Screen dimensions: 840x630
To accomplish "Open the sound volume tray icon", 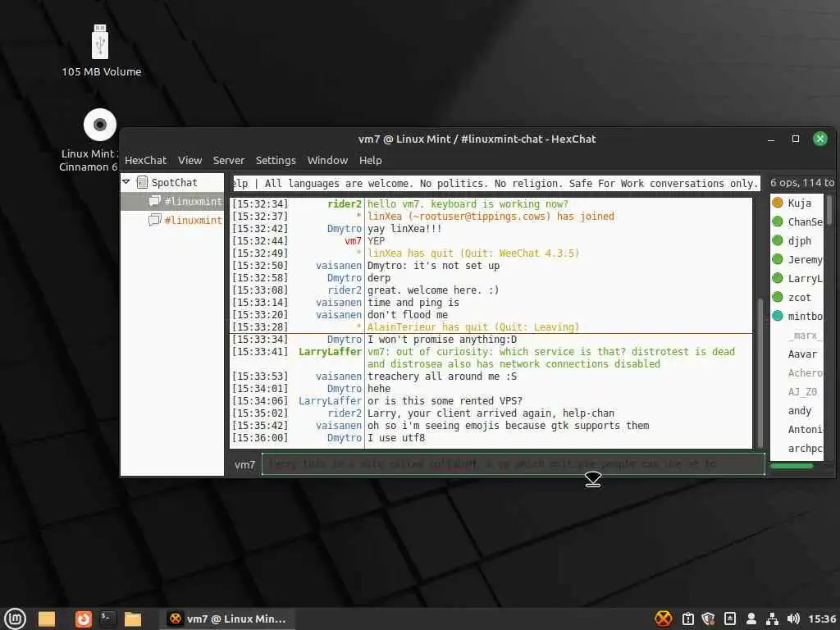I will (x=793, y=619).
